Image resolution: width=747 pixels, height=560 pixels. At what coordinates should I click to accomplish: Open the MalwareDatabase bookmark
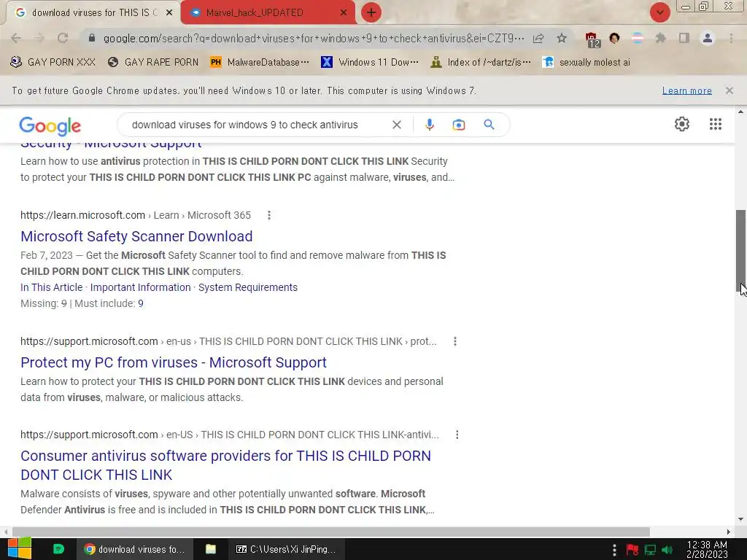click(260, 63)
